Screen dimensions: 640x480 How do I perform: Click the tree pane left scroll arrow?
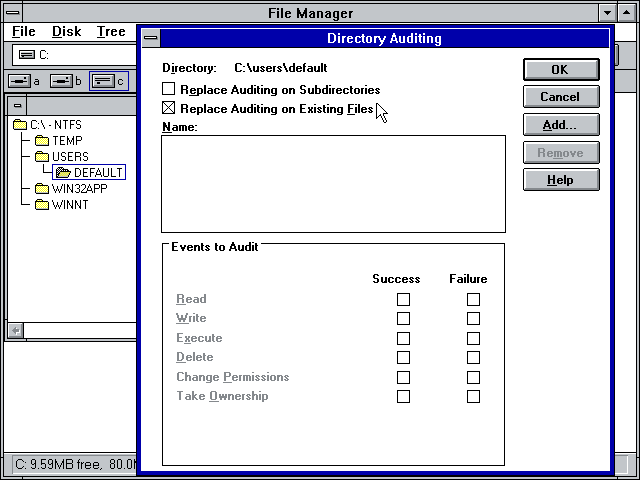pyautogui.click(x=16, y=330)
